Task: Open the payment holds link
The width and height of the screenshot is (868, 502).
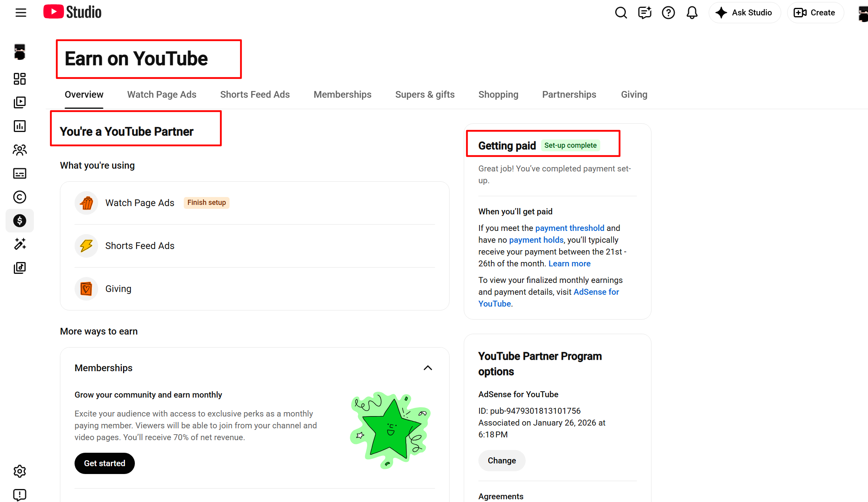Action: 536,240
